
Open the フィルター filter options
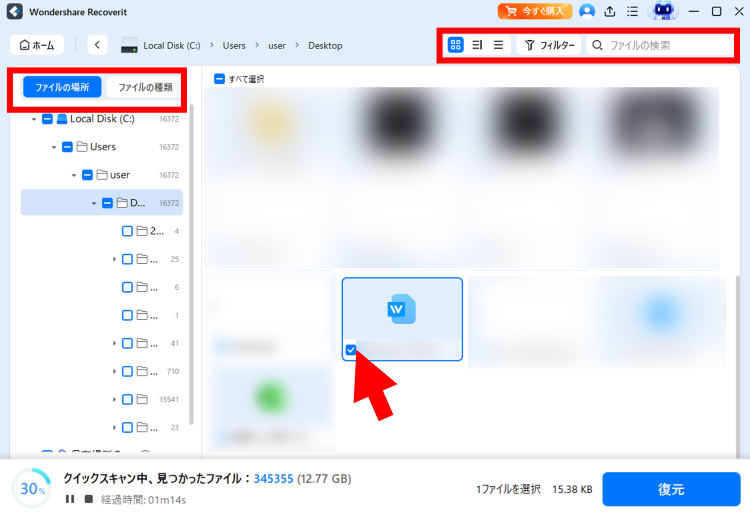tap(549, 45)
